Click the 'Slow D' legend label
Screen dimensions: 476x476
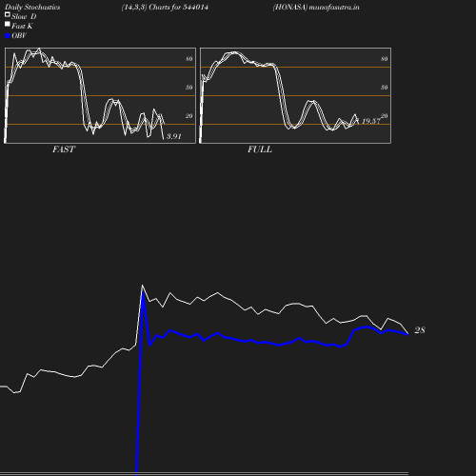(x=24, y=16)
